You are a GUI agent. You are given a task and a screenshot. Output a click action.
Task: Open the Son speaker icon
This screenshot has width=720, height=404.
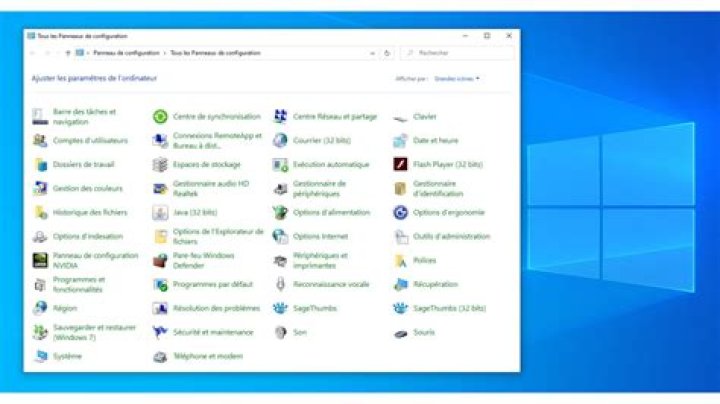point(280,332)
